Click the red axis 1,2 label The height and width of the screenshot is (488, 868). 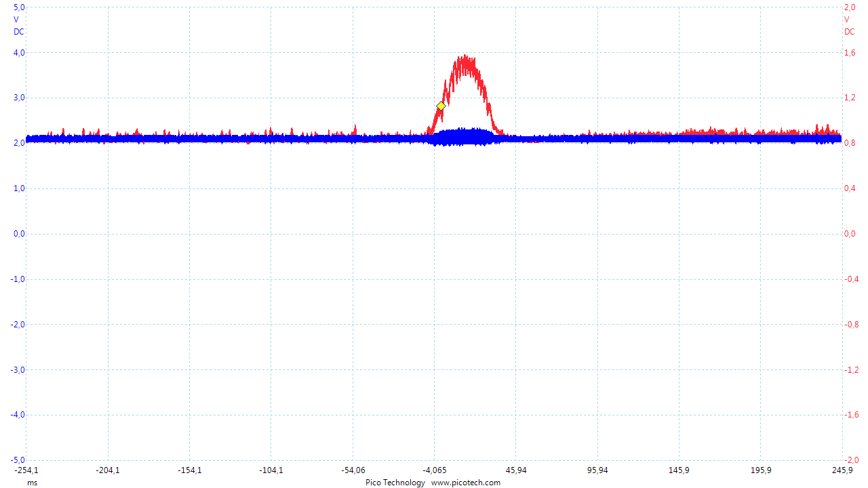pos(850,98)
